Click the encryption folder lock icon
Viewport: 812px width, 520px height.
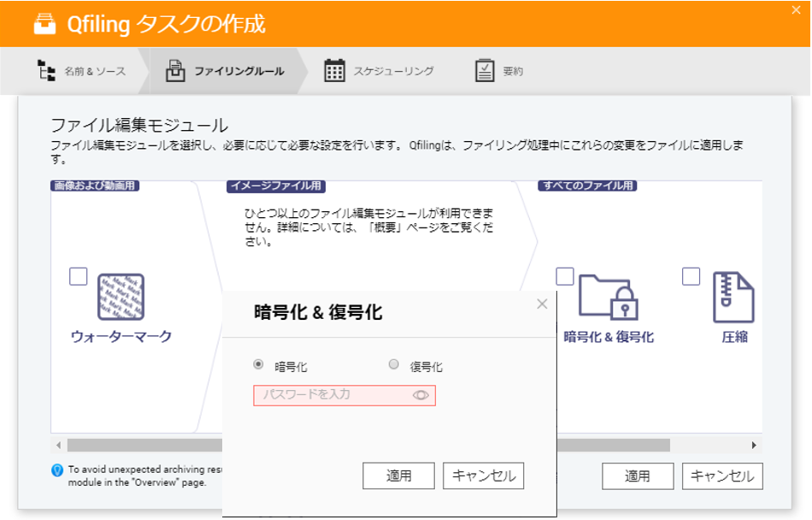pyautogui.click(x=609, y=297)
